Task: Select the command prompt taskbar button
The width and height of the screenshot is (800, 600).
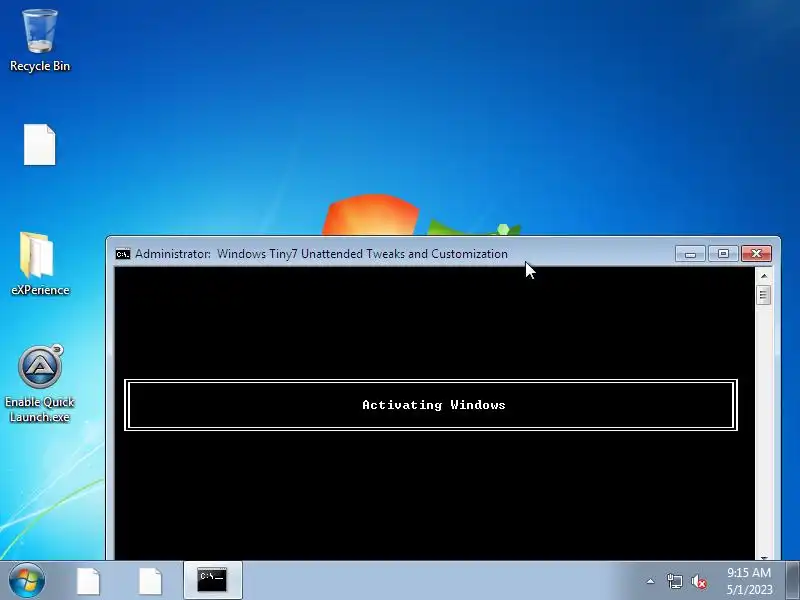Action: [212, 580]
